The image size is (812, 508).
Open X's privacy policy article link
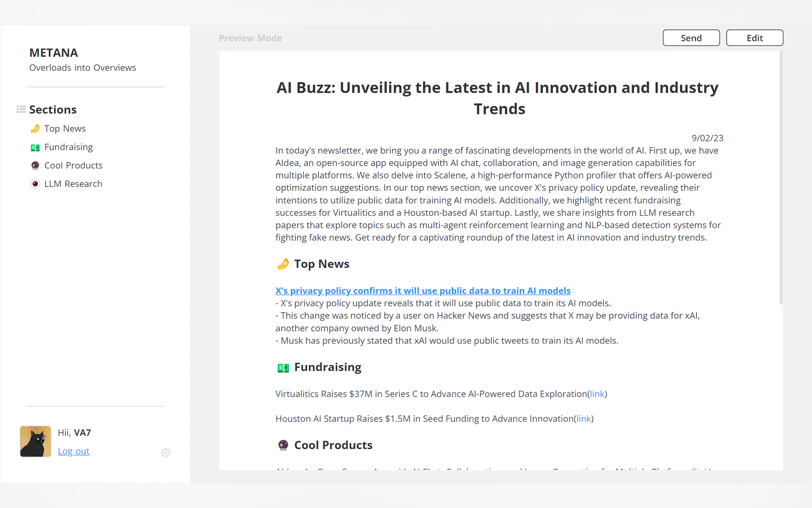point(423,290)
